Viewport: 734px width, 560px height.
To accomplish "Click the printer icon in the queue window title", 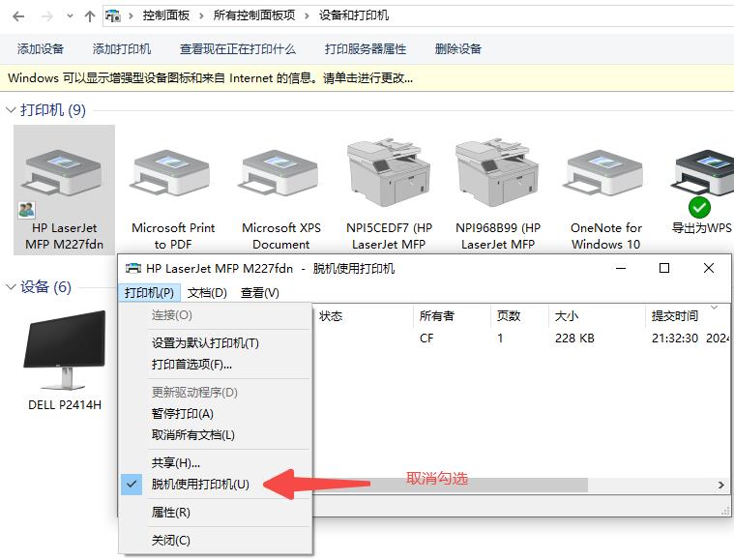I will tap(133, 268).
